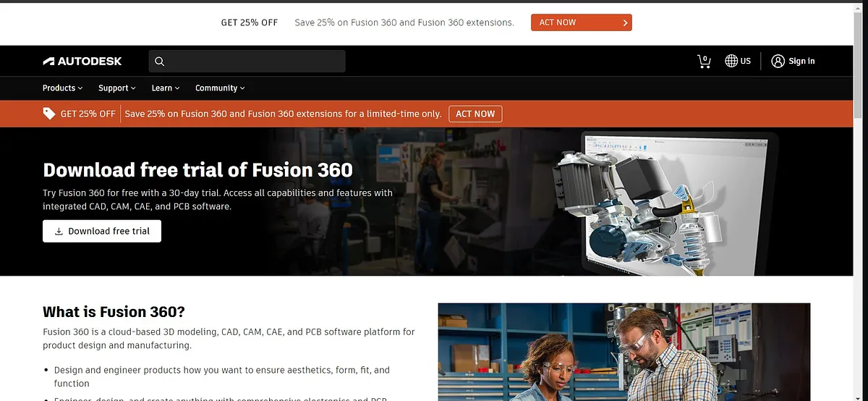
Task: Click 'Save 25% on Fusion 360' top banner text
Action: pyautogui.click(x=404, y=22)
